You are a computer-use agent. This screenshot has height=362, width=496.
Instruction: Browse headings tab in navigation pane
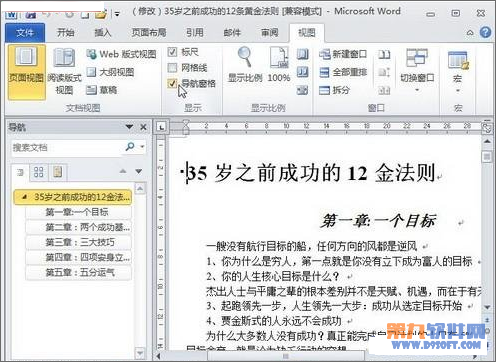[x=20, y=172]
